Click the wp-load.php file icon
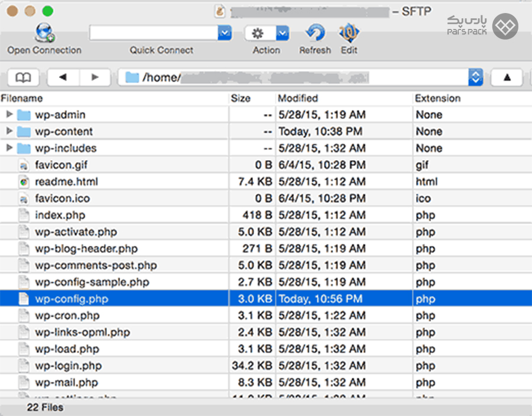Screen dimensions: 532x416 coord(24,349)
